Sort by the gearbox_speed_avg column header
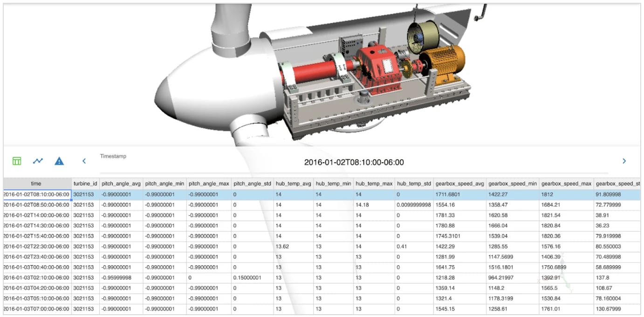The width and height of the screenshot is (644, 317). (461, 183)
